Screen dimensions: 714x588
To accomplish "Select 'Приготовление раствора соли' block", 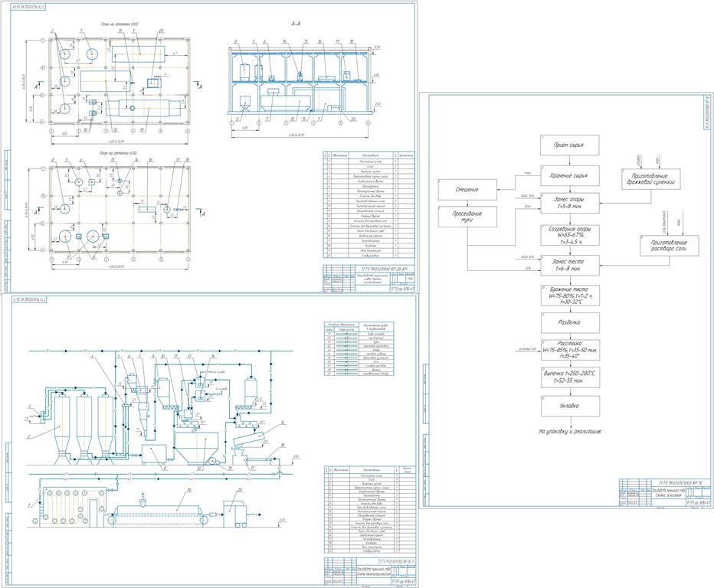I will coord(669,246).
